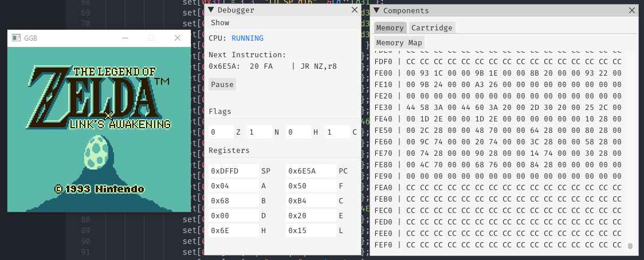
Task: Click the memory scrollbar thumb in Components
Action: (x=630, y=246)
